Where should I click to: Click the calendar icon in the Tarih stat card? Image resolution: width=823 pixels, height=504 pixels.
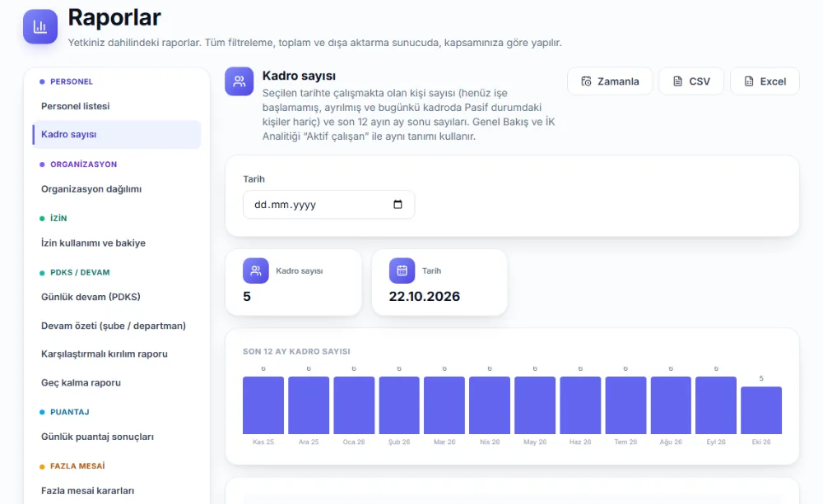pyautogui.click(x=402, y=270)
